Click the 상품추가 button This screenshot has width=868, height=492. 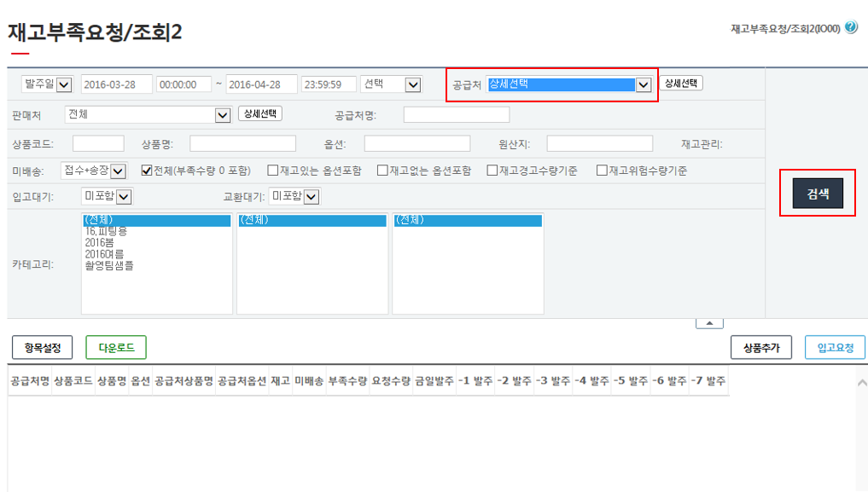(x=761, y=347)
